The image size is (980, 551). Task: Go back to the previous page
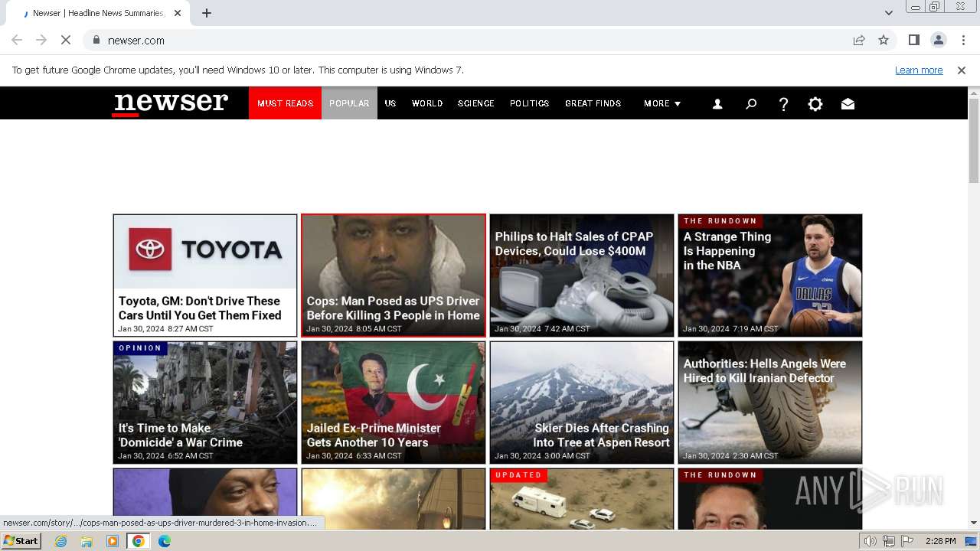[x=17, y=40]
